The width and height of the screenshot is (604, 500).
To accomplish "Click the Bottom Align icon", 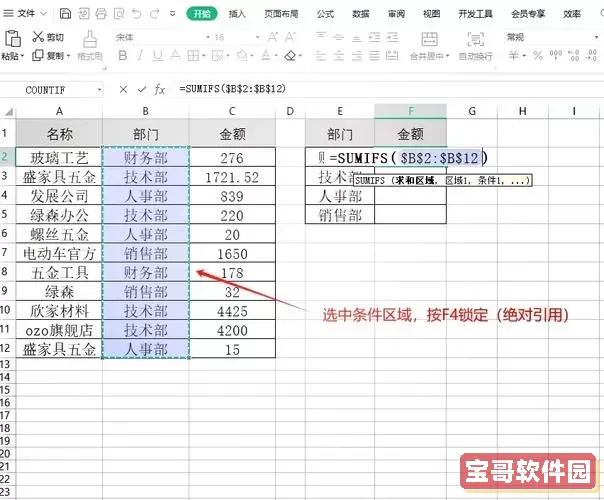I will point(357,37).
